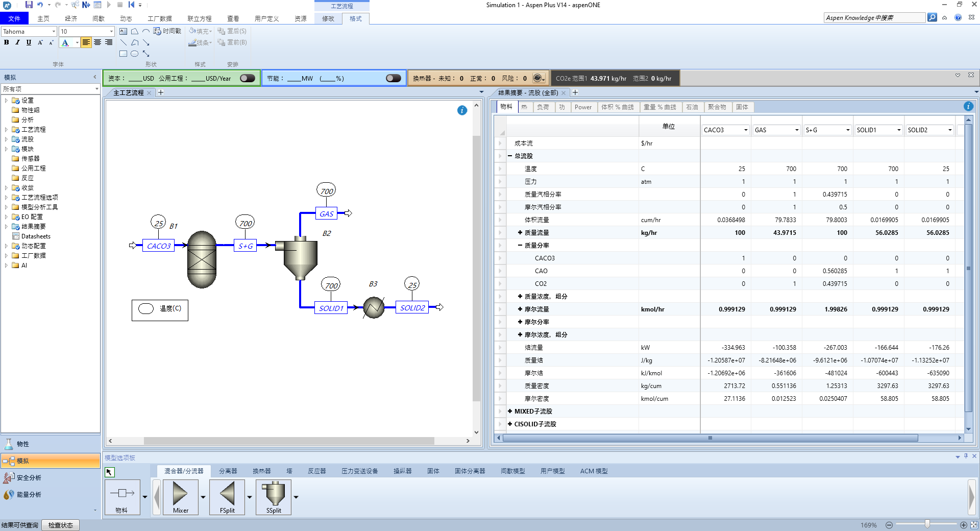The image size is (980, 531).
Task: Open the 反应器 model palette tab
Action: 316,471
